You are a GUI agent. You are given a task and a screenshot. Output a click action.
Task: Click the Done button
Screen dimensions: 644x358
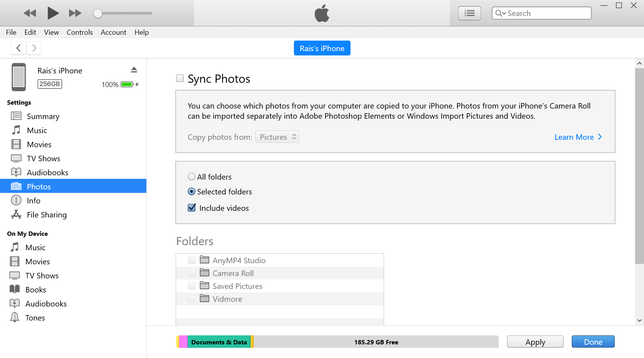[593, 342]
